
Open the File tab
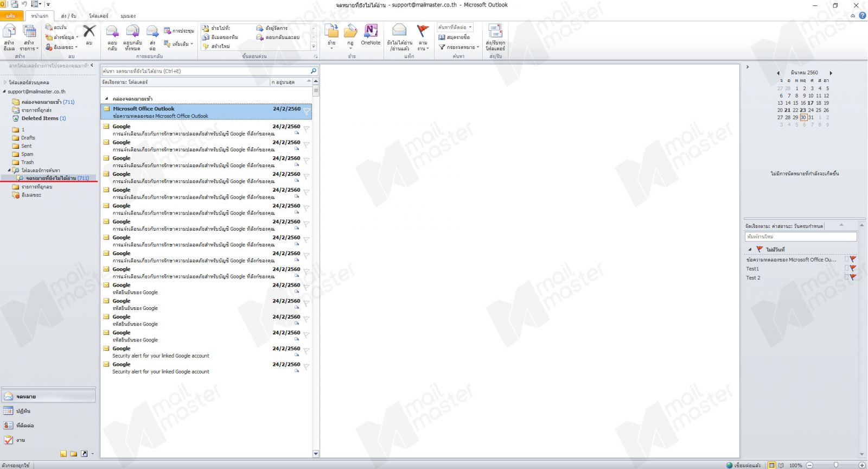tap(11, 16)
